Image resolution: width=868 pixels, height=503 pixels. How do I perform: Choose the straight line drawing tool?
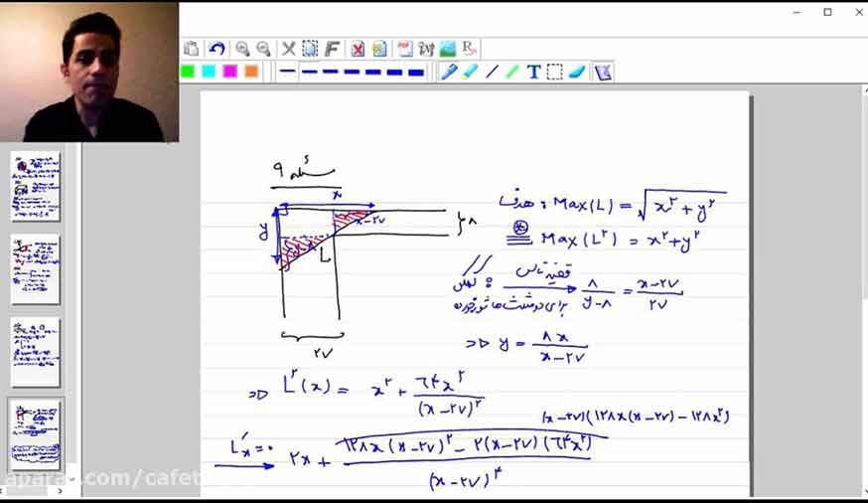492,72
